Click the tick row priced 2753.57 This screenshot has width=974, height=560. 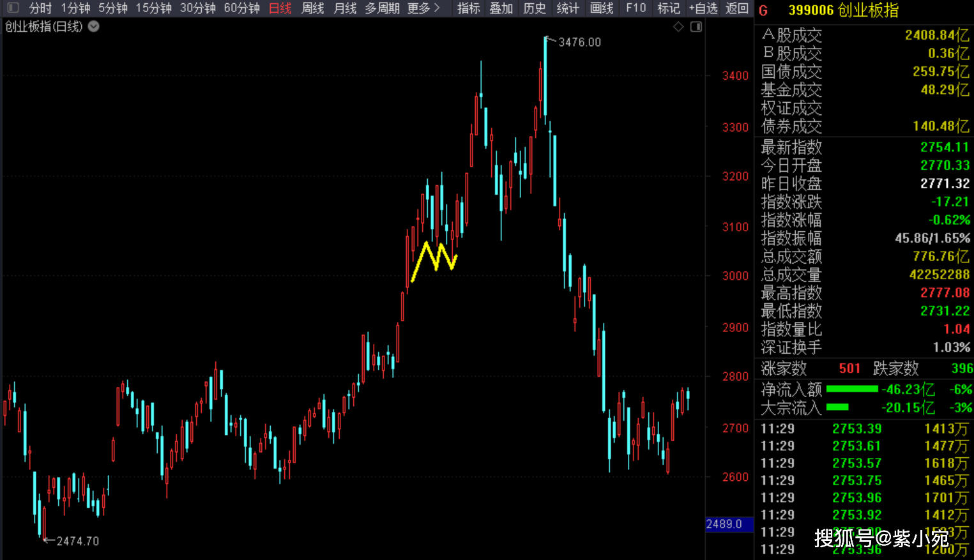(x=865, y=463)
